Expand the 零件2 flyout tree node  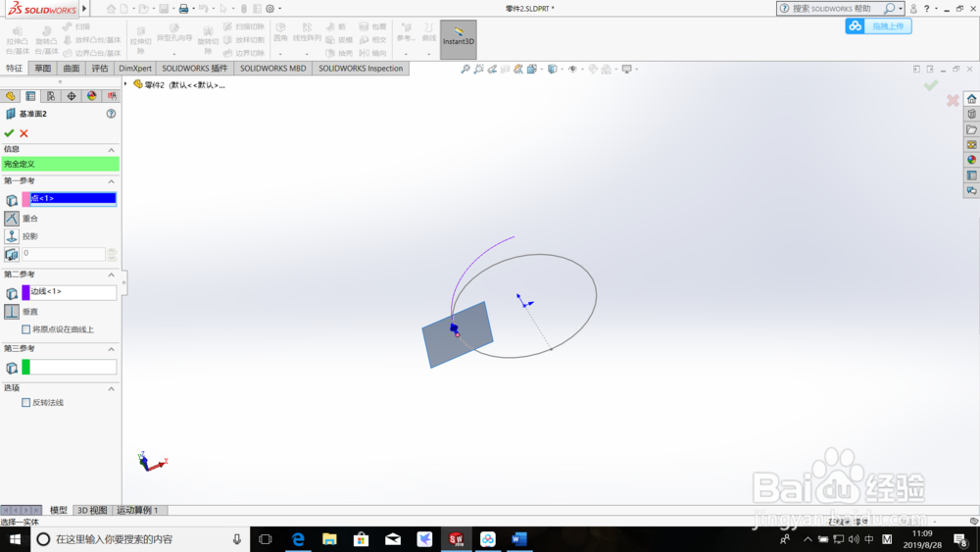[125, 84]
